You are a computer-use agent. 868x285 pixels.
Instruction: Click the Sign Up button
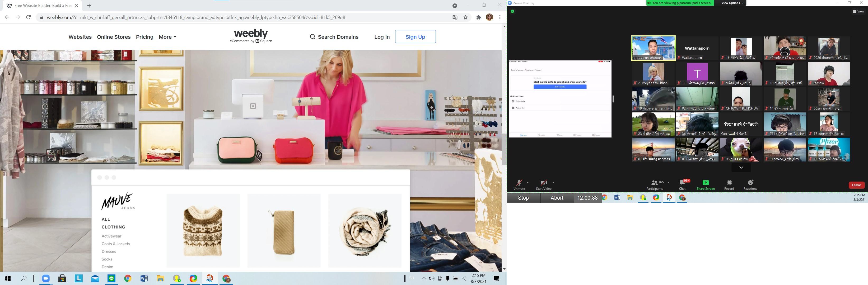pyautogui.click(x=415, y=37)
